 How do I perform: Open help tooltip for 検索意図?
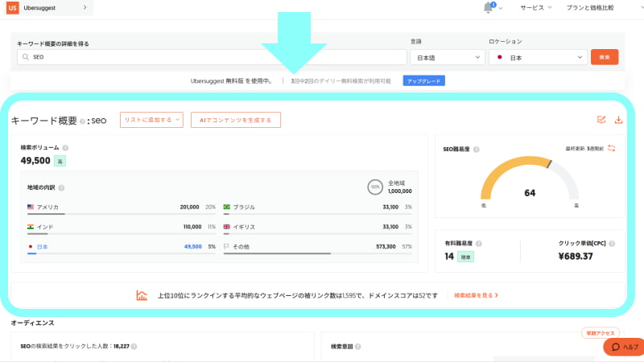tap(357, 347)
